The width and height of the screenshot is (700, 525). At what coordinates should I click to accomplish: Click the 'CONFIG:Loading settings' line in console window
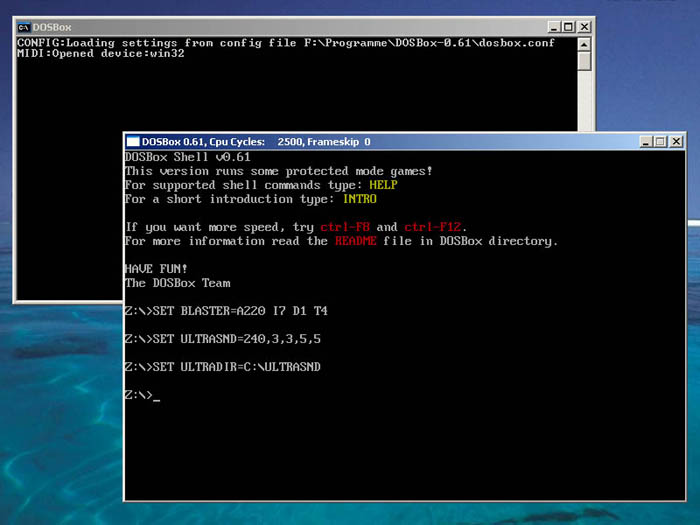click(286, 43)
